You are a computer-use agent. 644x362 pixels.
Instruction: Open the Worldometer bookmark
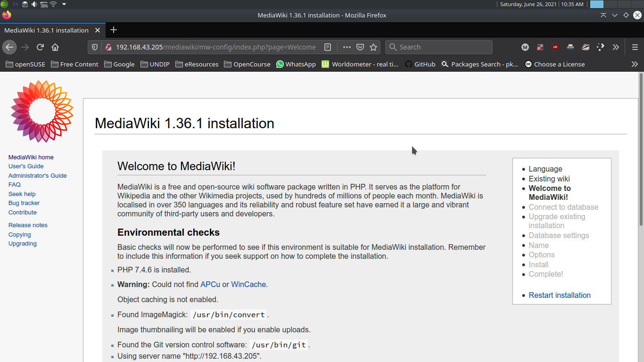coord(360,64)
